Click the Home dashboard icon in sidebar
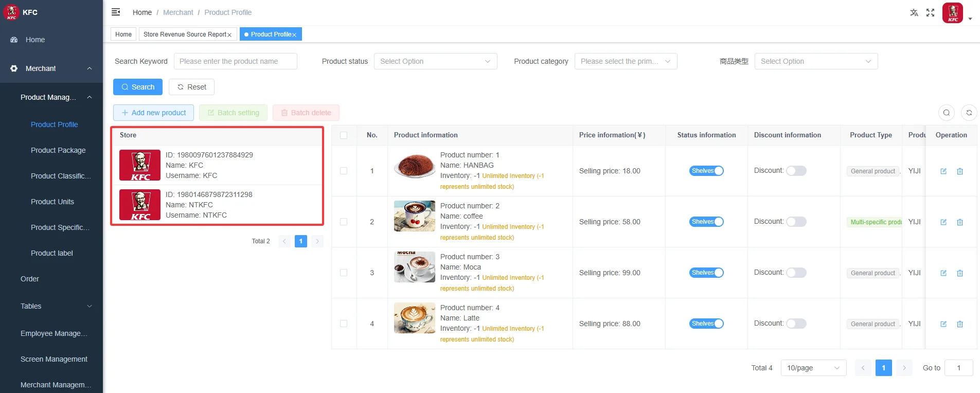 (14, 40)
